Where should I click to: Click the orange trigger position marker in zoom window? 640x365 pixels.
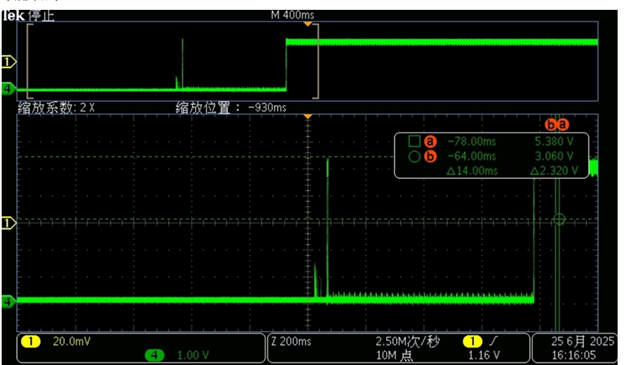click(x=308, y=117)
